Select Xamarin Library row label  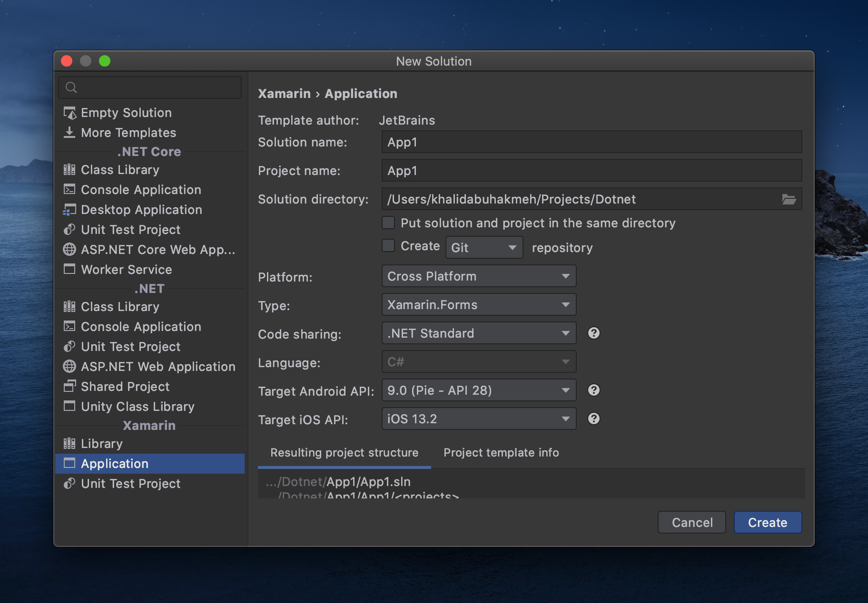point(102,444)
